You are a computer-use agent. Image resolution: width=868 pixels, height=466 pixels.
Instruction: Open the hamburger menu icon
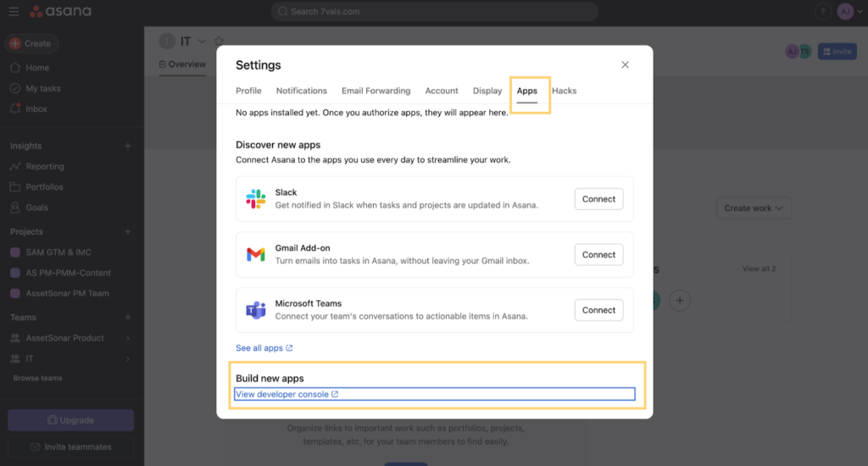(14, 11)
